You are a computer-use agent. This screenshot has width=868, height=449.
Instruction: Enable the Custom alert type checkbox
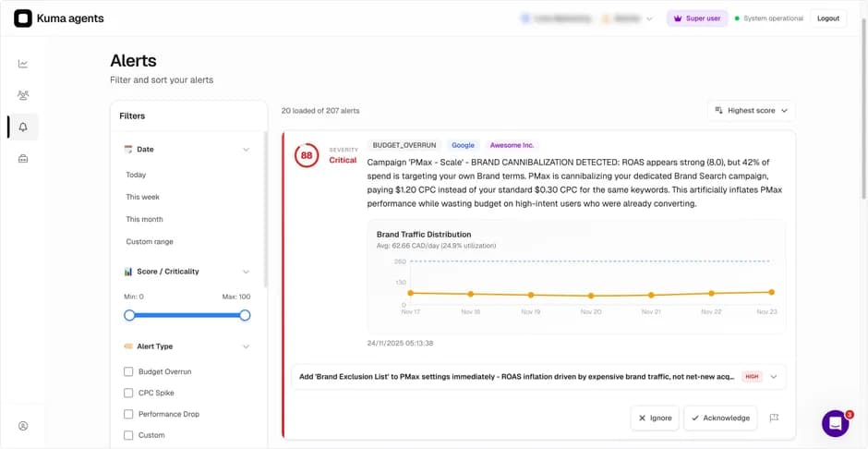(128, 435)
